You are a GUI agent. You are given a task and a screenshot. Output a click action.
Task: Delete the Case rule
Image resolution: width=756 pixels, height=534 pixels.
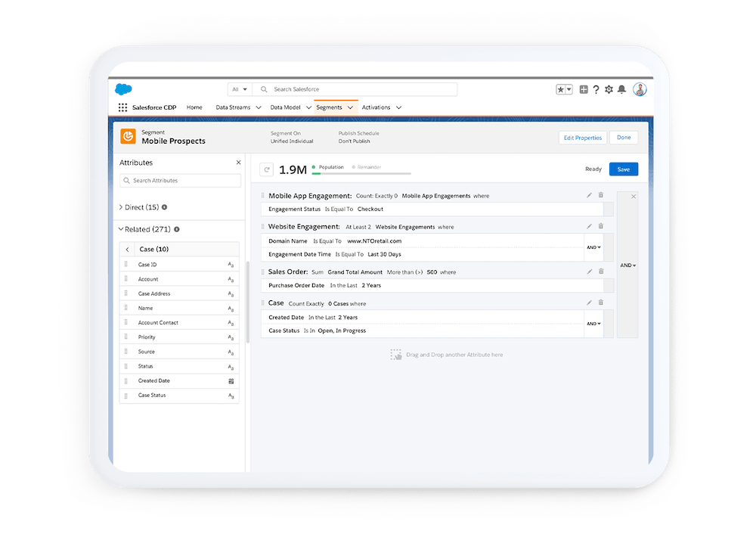pos(601,303)
